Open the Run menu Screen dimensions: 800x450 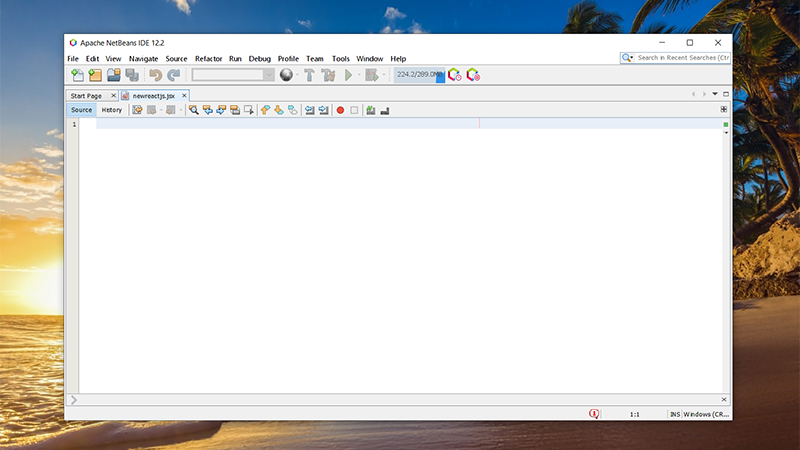click(235, 59)
